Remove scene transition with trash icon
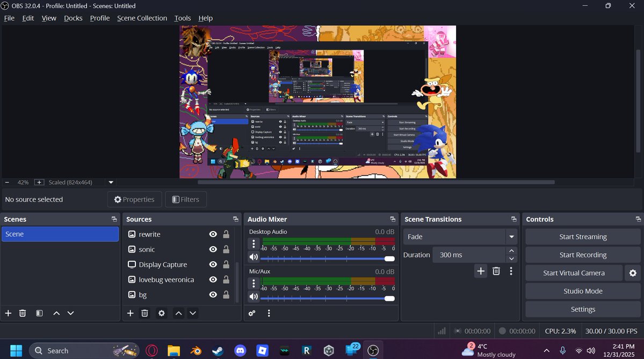This screenshot has width=644, height=359. coord(496,271)
